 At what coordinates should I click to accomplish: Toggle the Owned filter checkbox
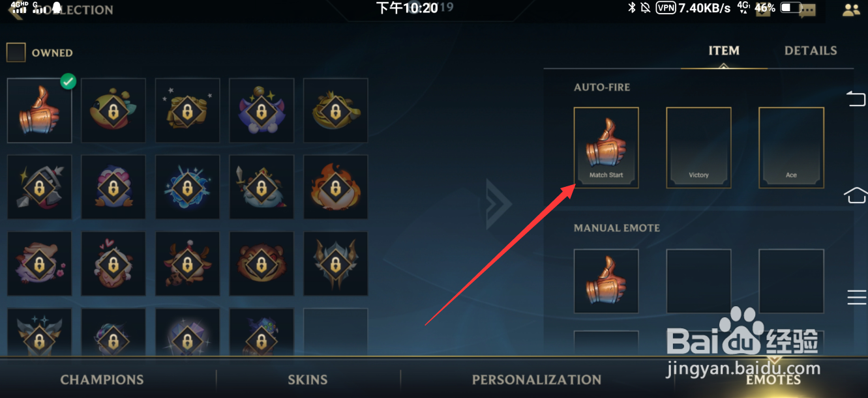(x=16, y=53)
